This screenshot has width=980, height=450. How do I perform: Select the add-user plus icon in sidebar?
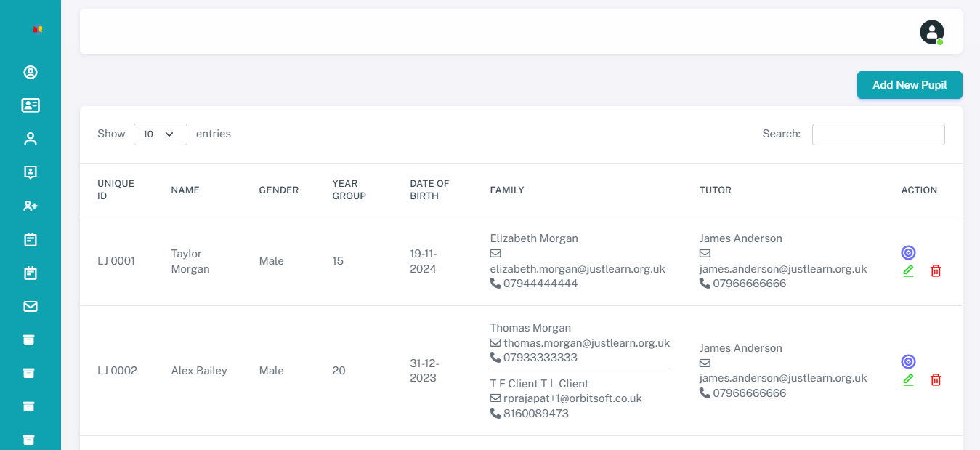click(31, 206)
